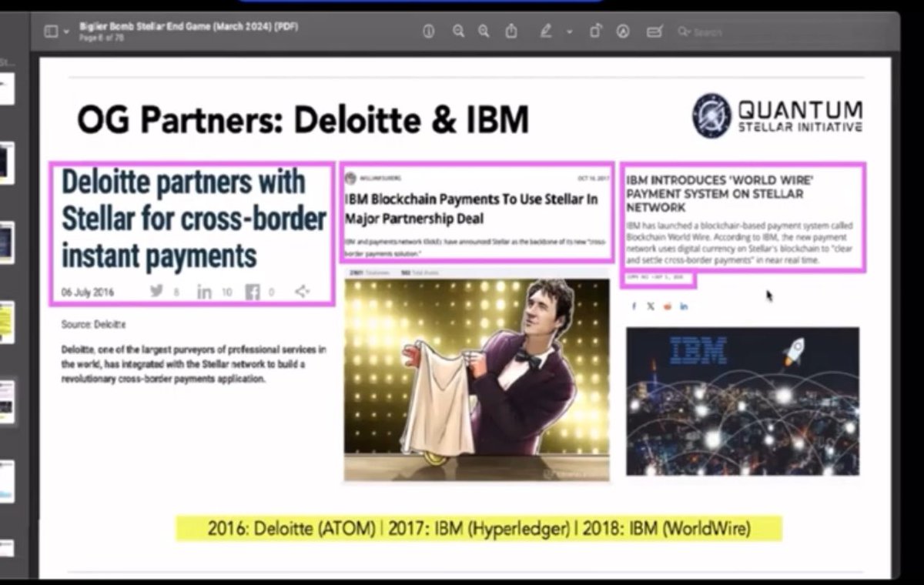Click the Reddit icon above IBM image
The height and width of the screenshot is (585, 924).
(668, 306)
